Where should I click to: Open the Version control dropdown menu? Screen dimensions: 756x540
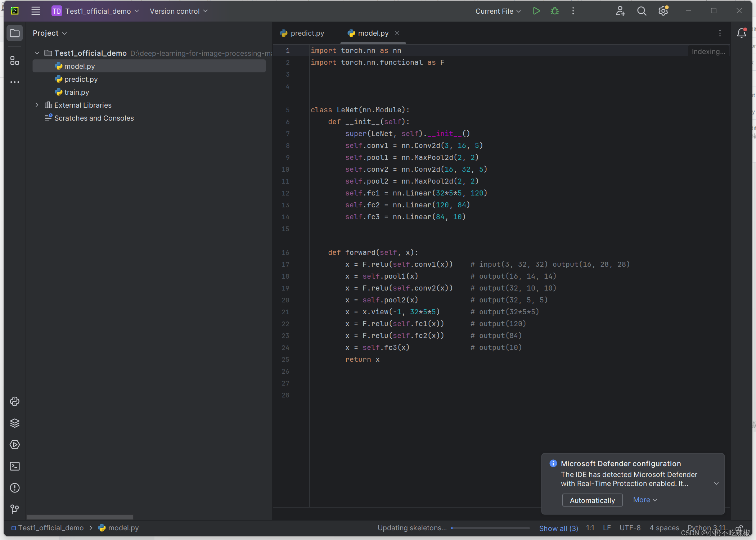pos(179,11)
